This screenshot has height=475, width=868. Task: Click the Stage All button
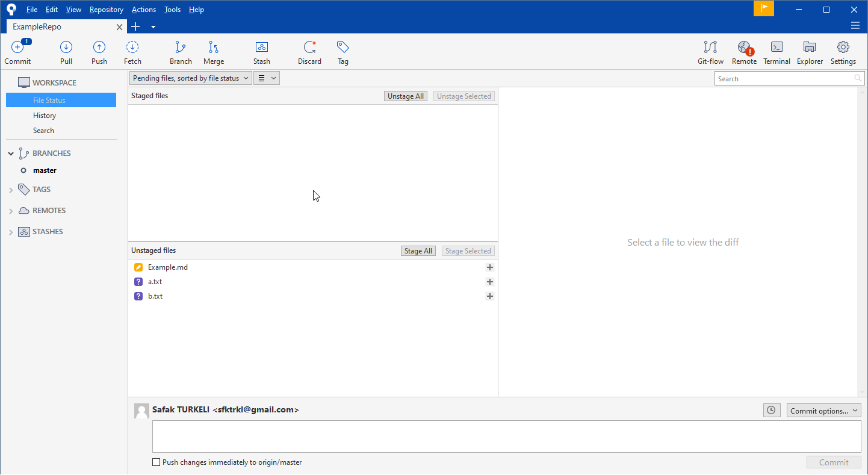[418, 251]
